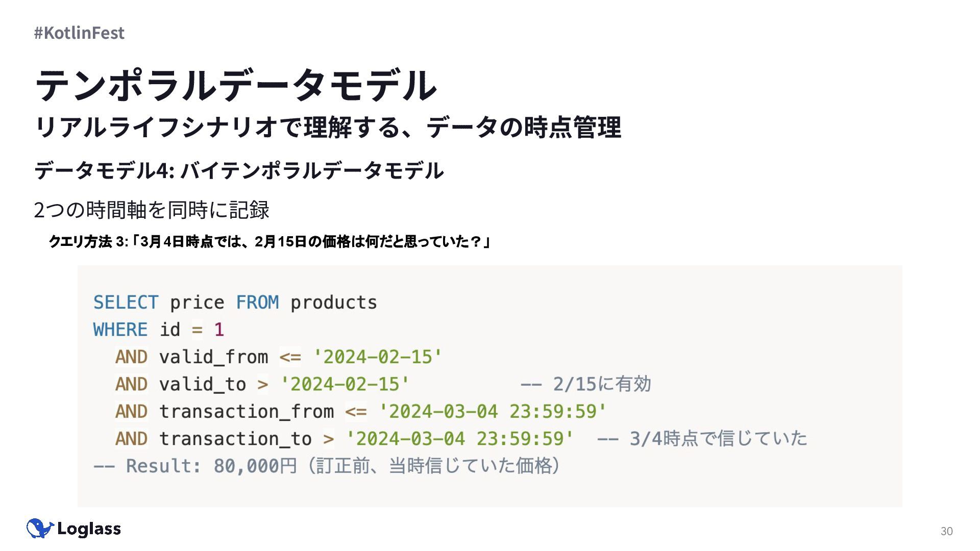Viewport: 980px width, 551px height.
Task: Click the subtitle about データの時点管理
Action: (328, 127)
